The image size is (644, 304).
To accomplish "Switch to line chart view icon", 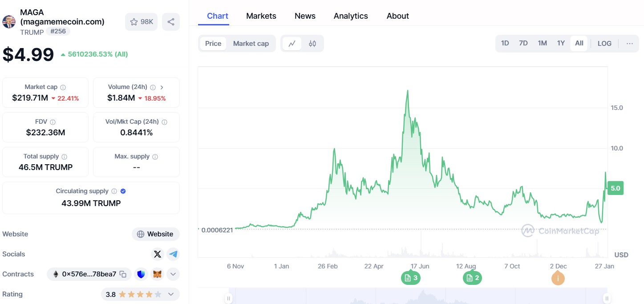I will pyautogui.click(x=292, y=44).
